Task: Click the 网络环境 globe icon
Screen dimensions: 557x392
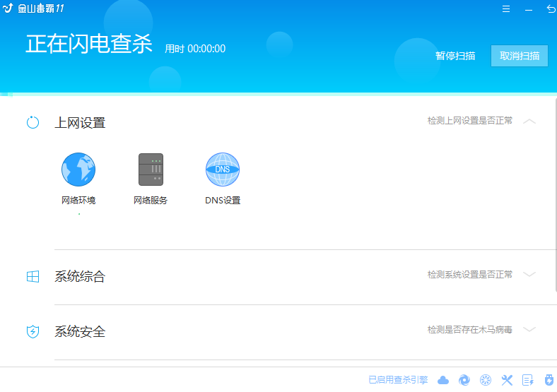Action: click(78, 170)
